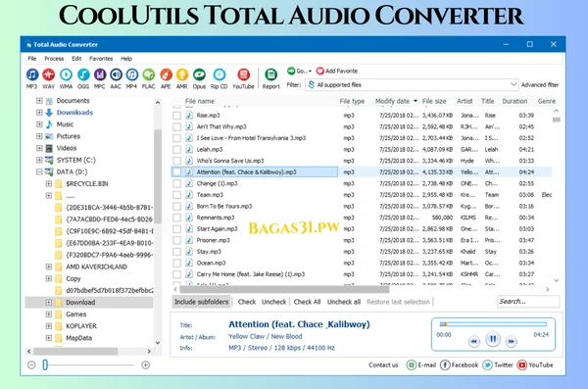Open the YouTube download tool
Viewport: 588px width, 389px height.
(x=243, y=74)
